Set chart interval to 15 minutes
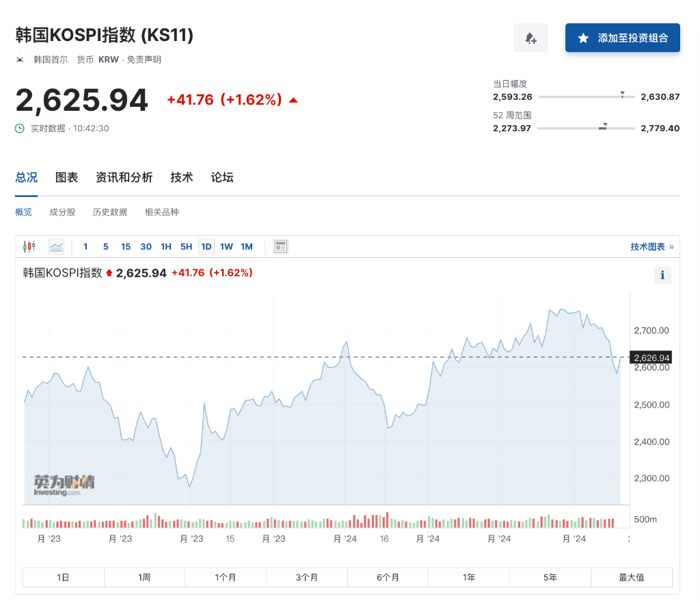 pos(126,246)
